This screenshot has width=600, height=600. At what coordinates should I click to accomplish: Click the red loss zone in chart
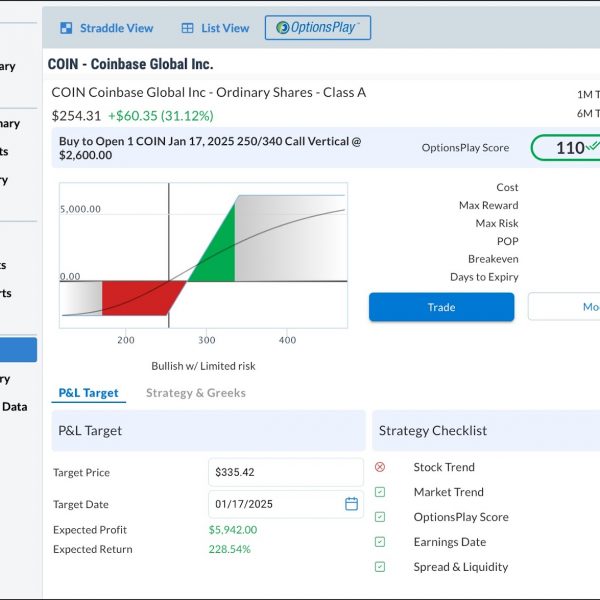[140, 298]
